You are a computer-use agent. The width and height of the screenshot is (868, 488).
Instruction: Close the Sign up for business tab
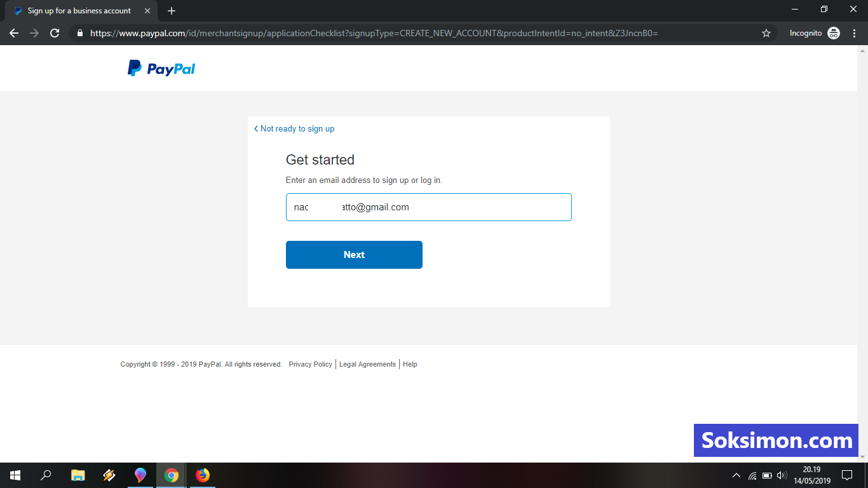click(x=147, y=11)
